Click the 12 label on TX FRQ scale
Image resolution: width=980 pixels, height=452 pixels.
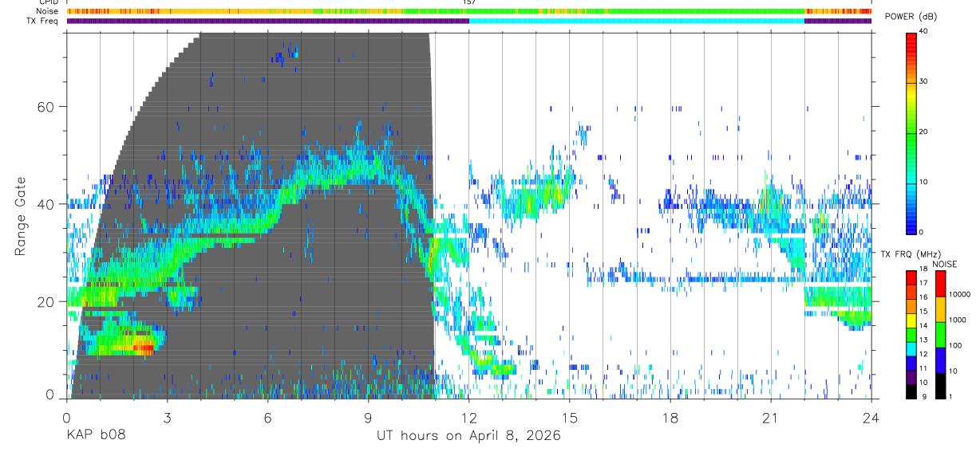coord(923,356)
